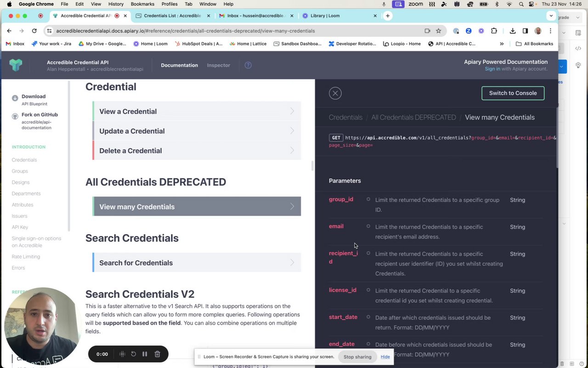Click the address bar URL
This screenshot has width=588, height=368.
click(186, 31)
